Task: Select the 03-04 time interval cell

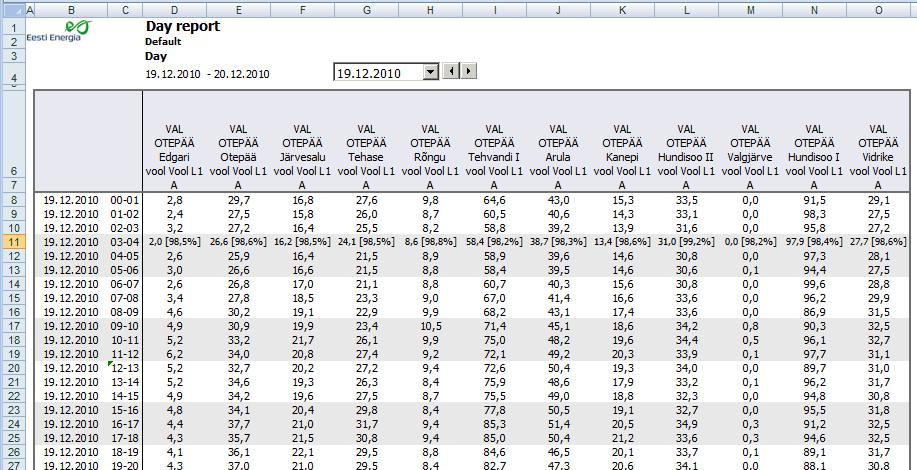Action: click(125, 242)
